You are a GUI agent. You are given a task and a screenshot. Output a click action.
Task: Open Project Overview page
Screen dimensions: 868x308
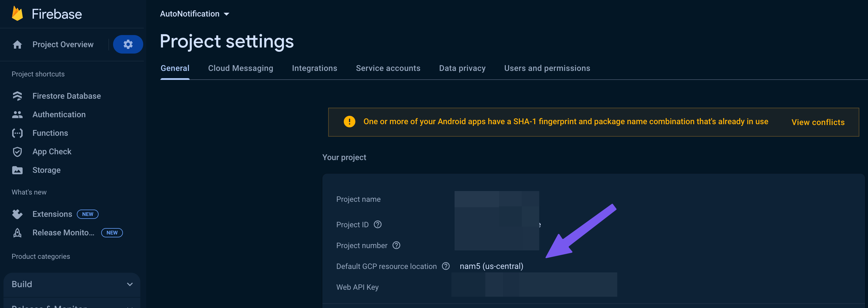[x=63, y=44]
